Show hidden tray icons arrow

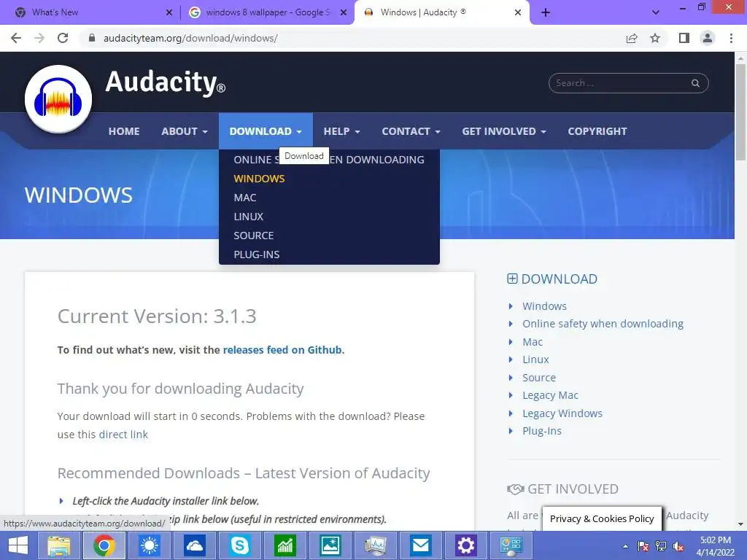[625, 546]
